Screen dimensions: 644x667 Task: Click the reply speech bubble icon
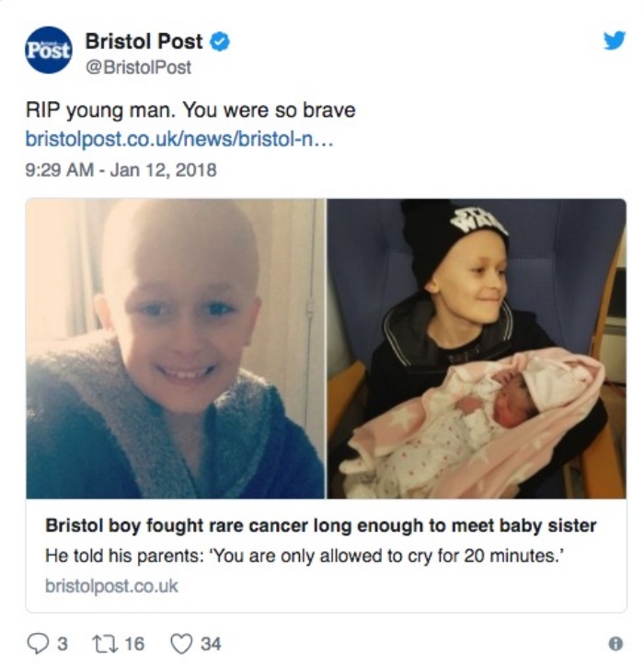coord(38,643)
